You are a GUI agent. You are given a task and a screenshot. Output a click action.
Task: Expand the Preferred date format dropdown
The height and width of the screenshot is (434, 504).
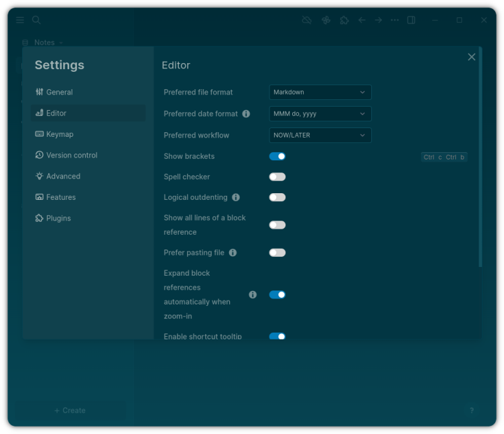(320, 114)
